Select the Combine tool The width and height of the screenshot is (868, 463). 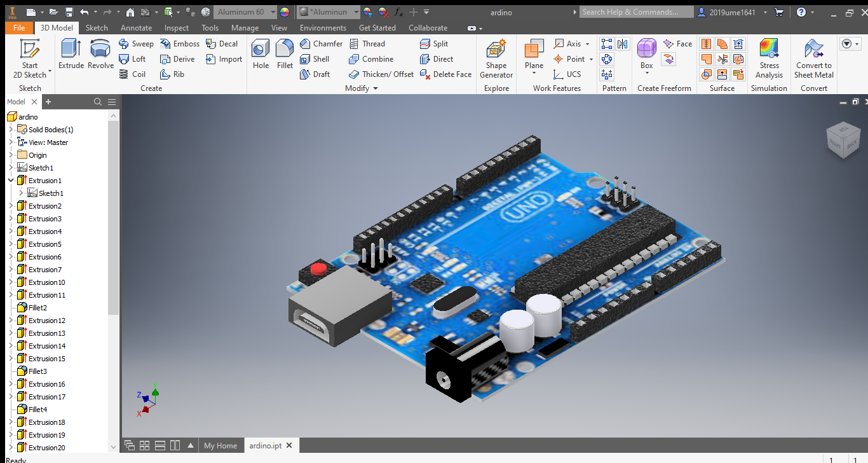tap(371, 59)
